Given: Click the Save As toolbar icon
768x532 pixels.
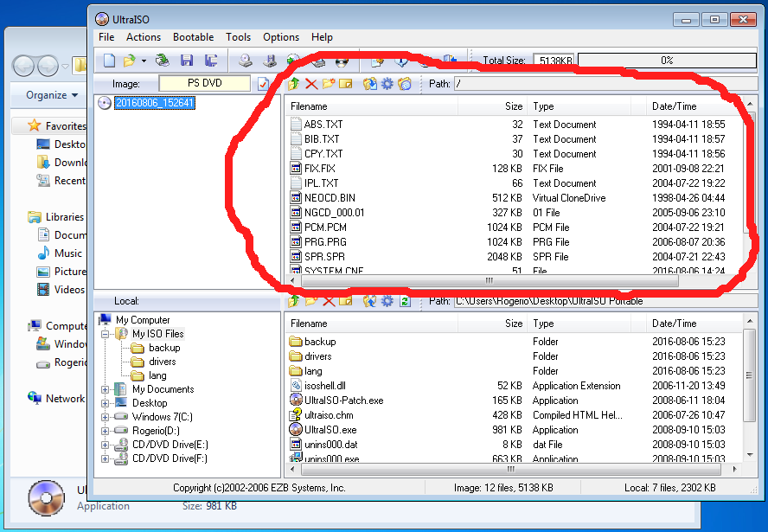Looking at the screenshot, I should click(x=210, y=61).
